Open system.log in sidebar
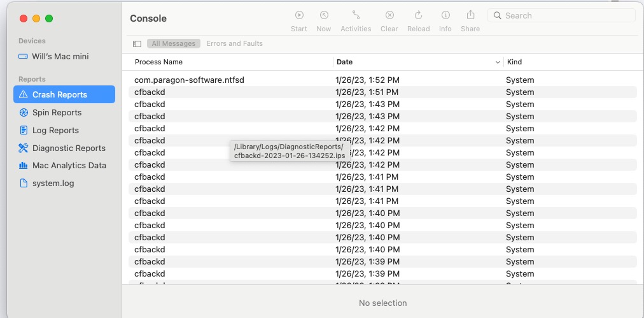Viewport: 644px width, 318px height. coord(64,183)
